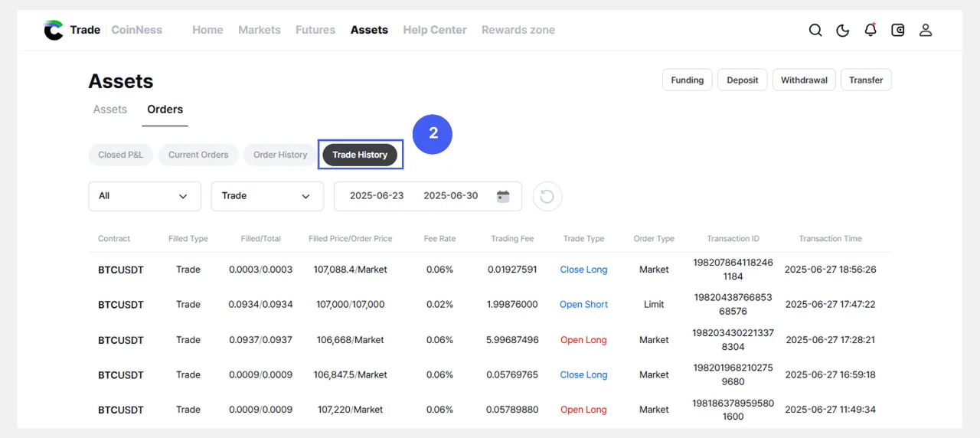The image size is (980, 438).
Task: Open the notifications bell icon
Action: pyautogui.click(x=871, y=30)
